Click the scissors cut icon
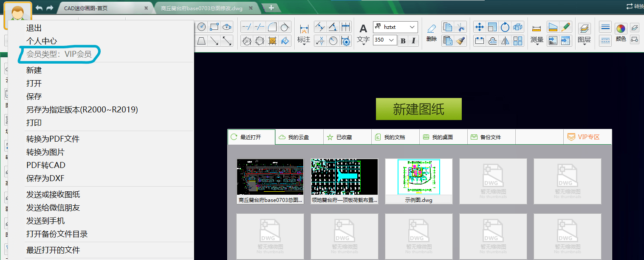Image resolution: width=644 pixels, height=260 pixels. (461, 27)
